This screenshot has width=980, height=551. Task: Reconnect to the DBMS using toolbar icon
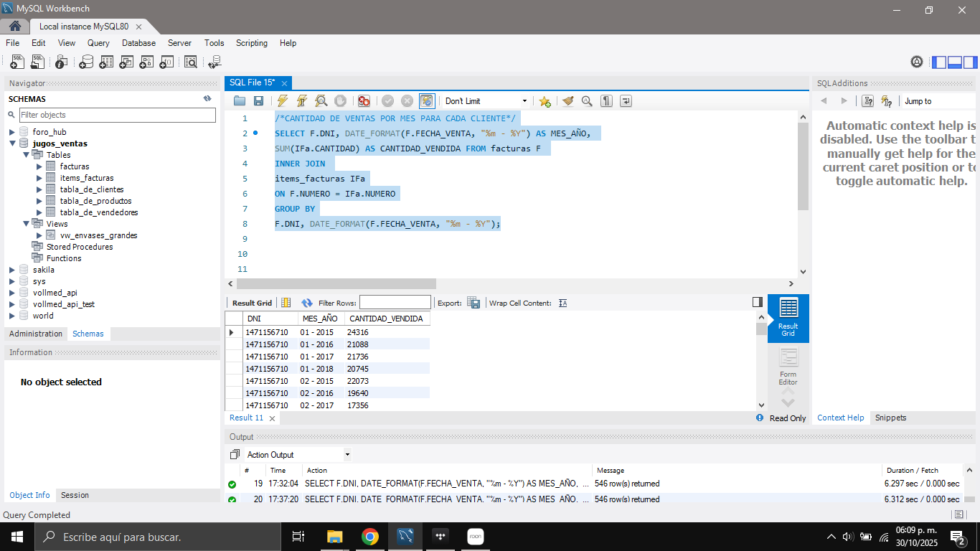[x=214, y=62]
